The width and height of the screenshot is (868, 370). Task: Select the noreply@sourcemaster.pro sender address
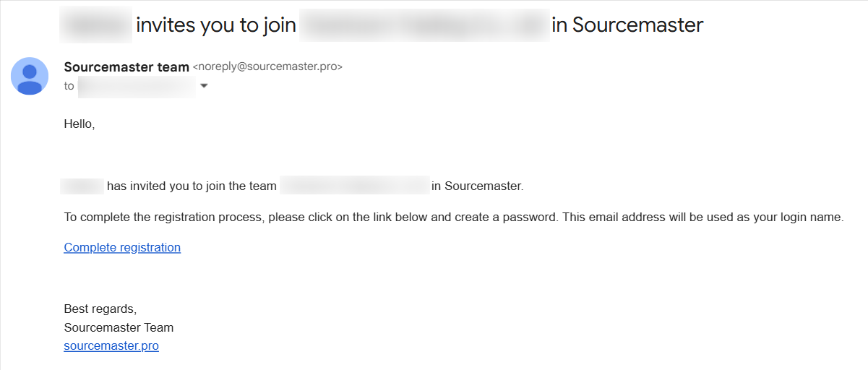coord(267,66)
